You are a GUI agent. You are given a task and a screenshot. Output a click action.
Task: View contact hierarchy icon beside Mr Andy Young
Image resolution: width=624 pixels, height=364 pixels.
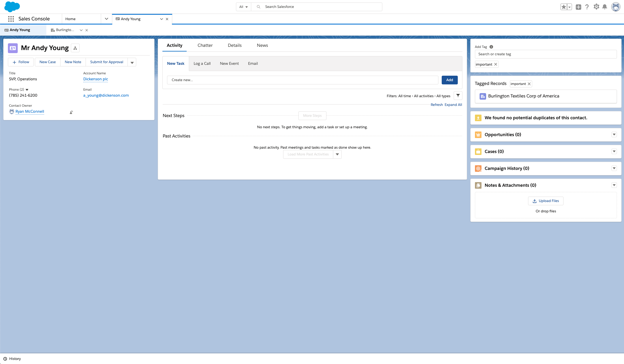click(75, 48)
